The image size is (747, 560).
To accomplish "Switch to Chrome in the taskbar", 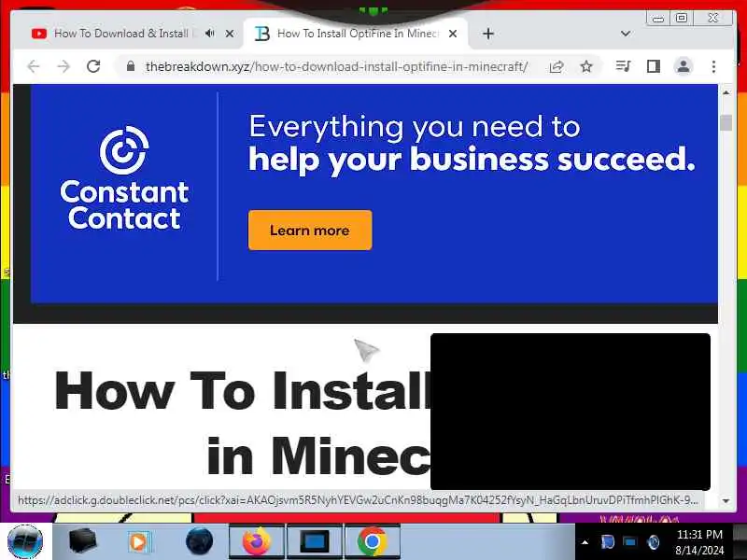I will click(372, 541).
